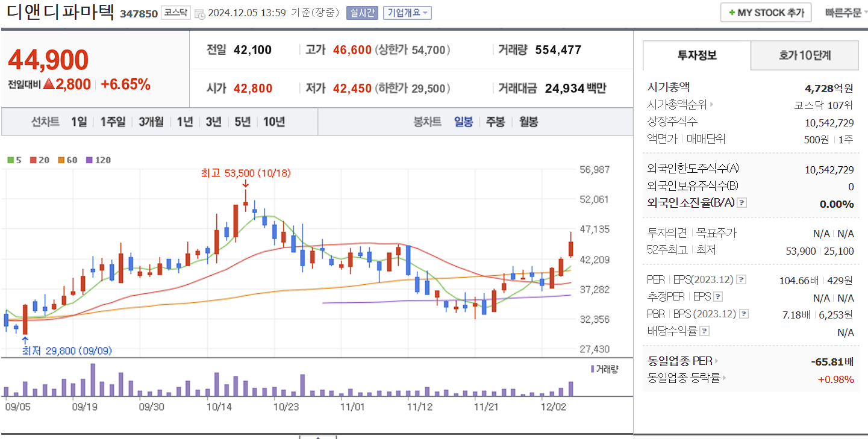Click the PER help question-mark icon
Viewport: 868px width, 439px height.
click(x=742, y=280)
